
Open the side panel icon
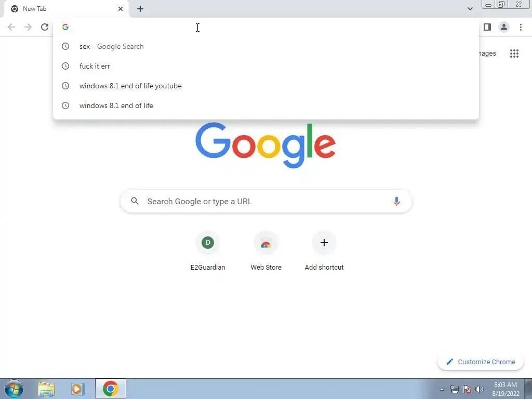click(487, 27)
